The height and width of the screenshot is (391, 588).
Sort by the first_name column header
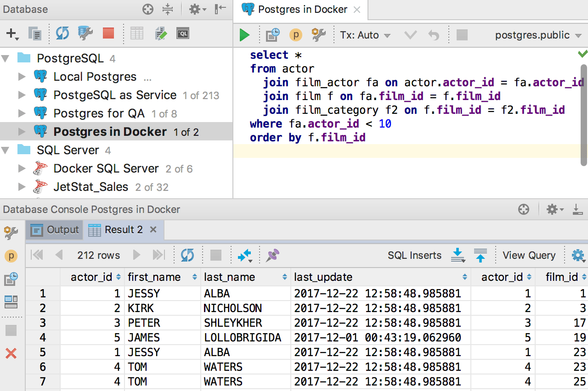154,277
